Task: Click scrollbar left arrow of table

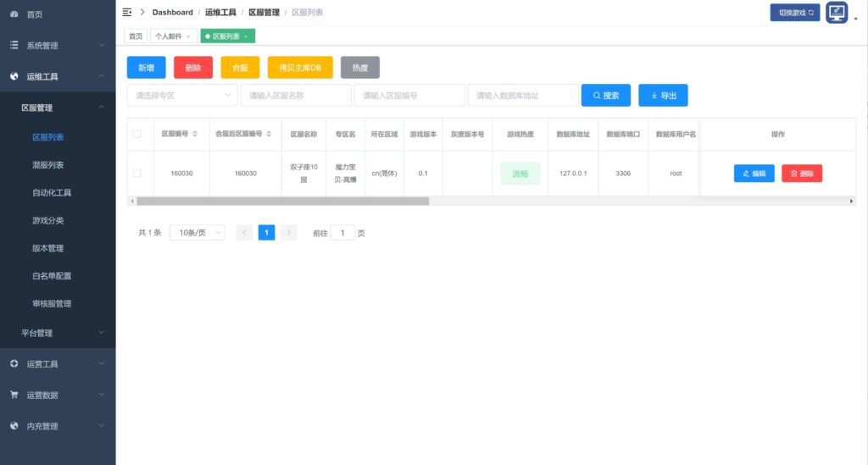Action: click(131, 202)
